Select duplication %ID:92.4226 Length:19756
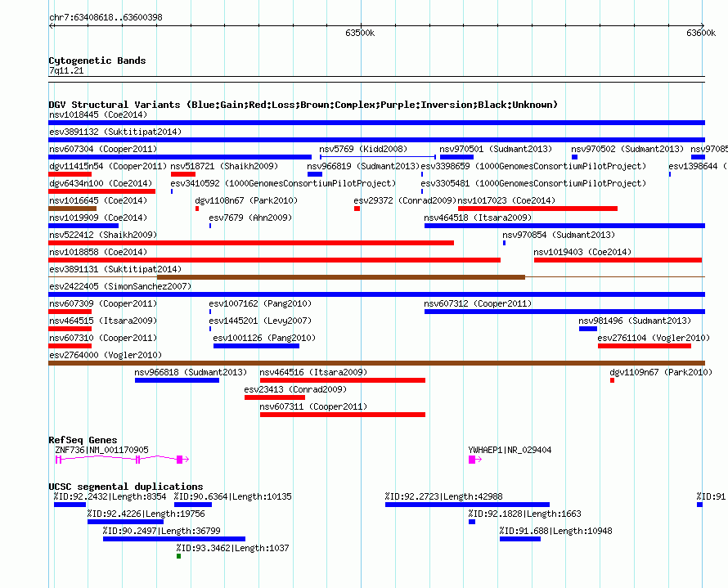The width and height of the screenshot is (728, 588). coord(125,522)
